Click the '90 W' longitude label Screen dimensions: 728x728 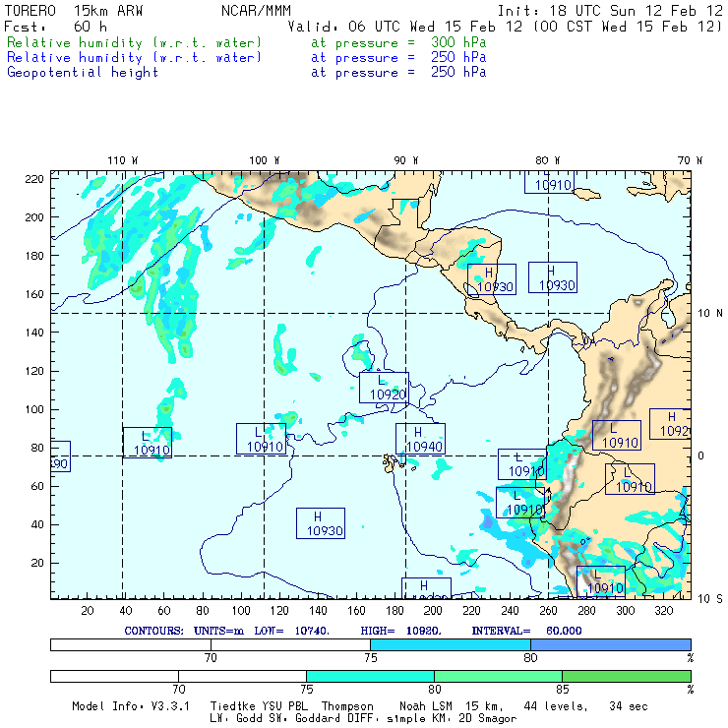(406, 160)
